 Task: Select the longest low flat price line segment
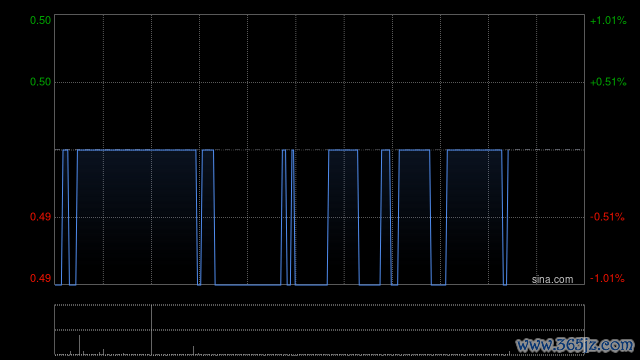click(248, 284)
